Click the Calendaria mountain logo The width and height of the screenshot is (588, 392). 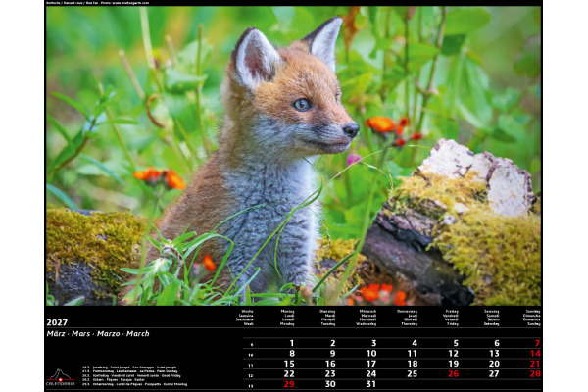tap(60, 377)
